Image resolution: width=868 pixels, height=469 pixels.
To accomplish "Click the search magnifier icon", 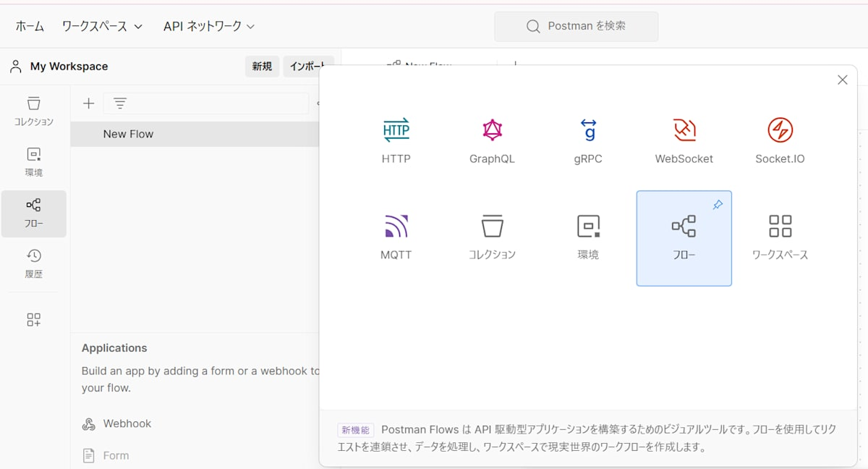I will click(x=533, y=26).
